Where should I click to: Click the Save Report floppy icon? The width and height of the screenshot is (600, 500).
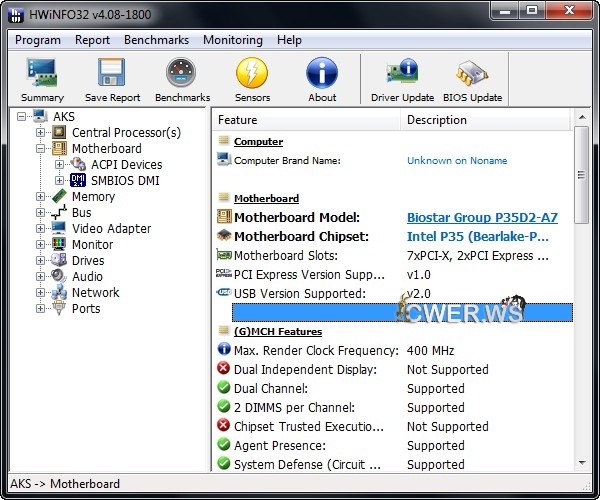click(112, 79)
